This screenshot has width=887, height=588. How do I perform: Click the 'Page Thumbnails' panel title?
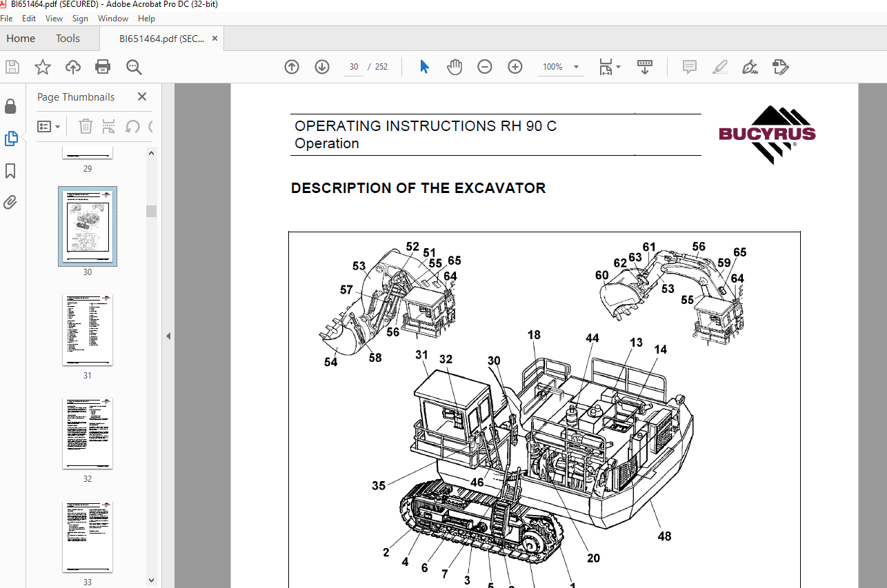click(x=76, y=97)
